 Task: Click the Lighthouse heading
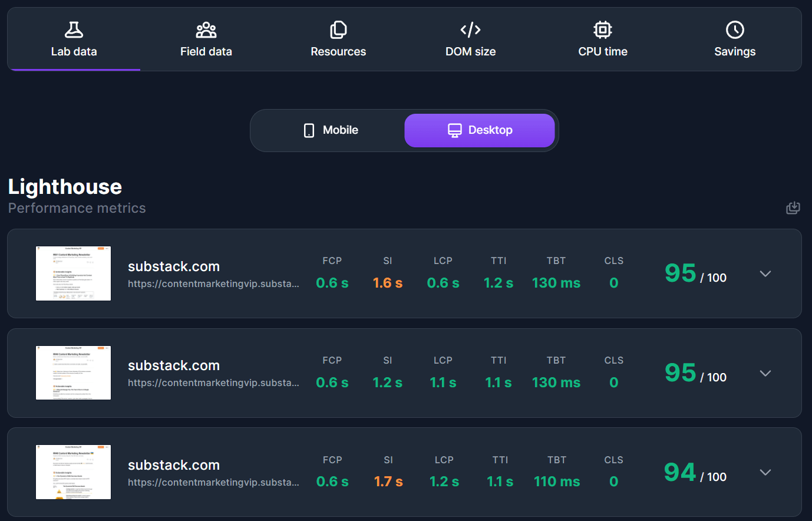tap(65, 187)
